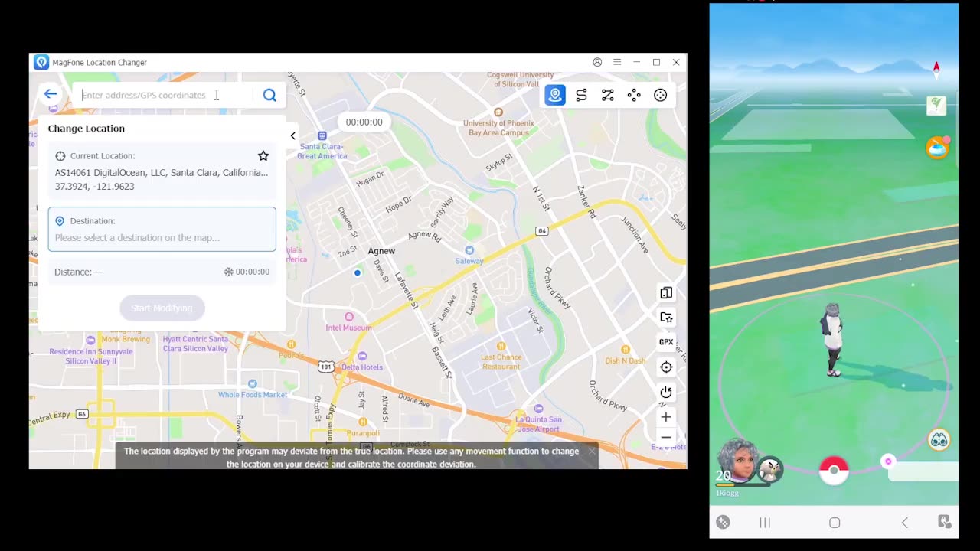Click the coordinates 37.3924, -121.9623
This screenshot has height=551, width=980.
click(94, 187)
